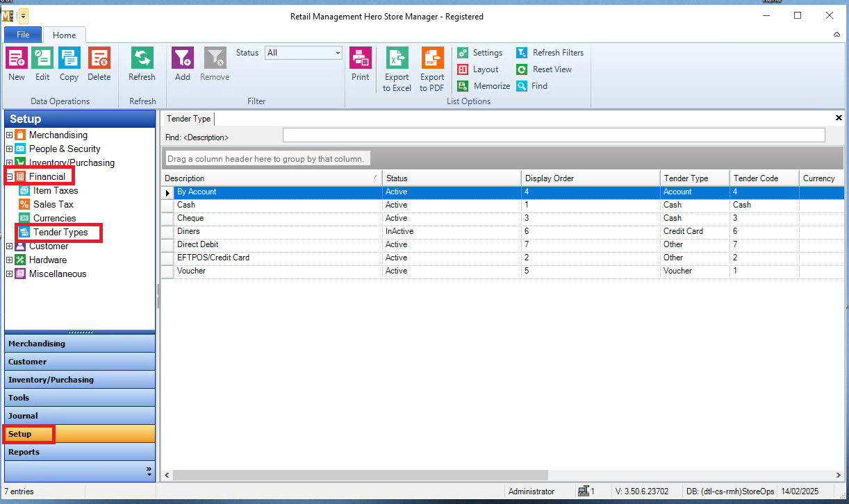Click the horizontal scrollbar of the grid

361,476
